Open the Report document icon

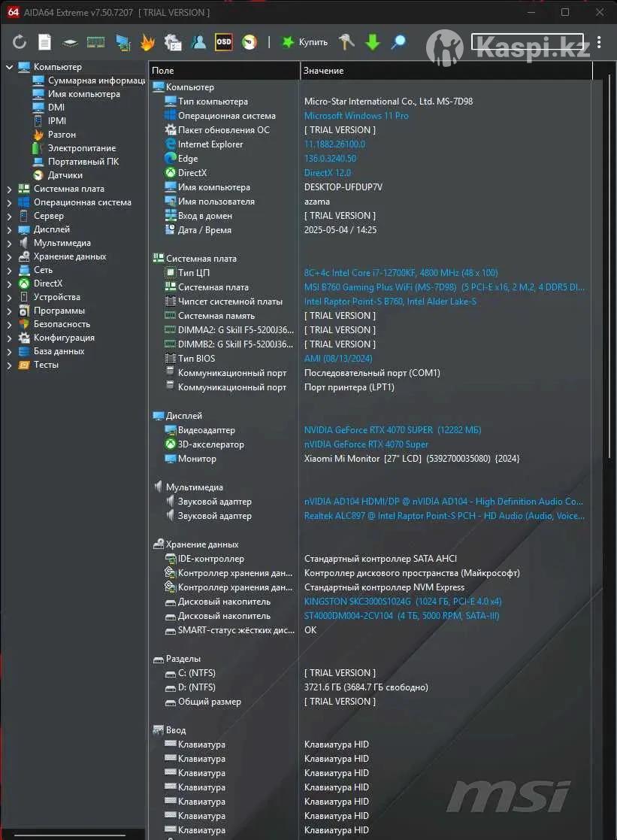pos(45,42)
